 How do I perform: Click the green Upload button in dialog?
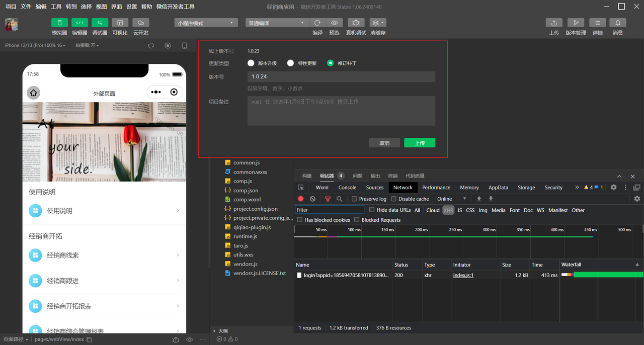pos(419,143)
